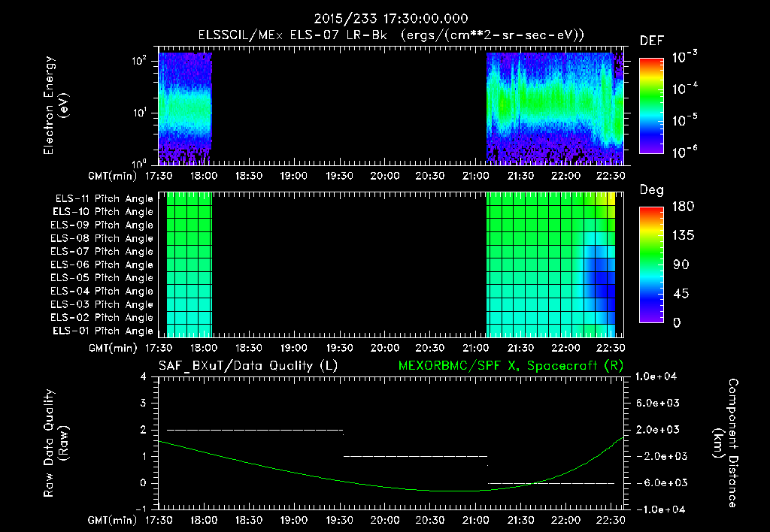This screenshot has height=532, width=770.
Task: Click data quality line at level 2
Action: coord(256,430)
